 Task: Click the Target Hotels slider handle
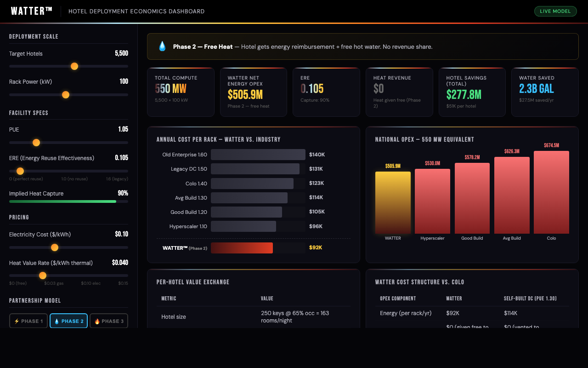pos(74,66)
